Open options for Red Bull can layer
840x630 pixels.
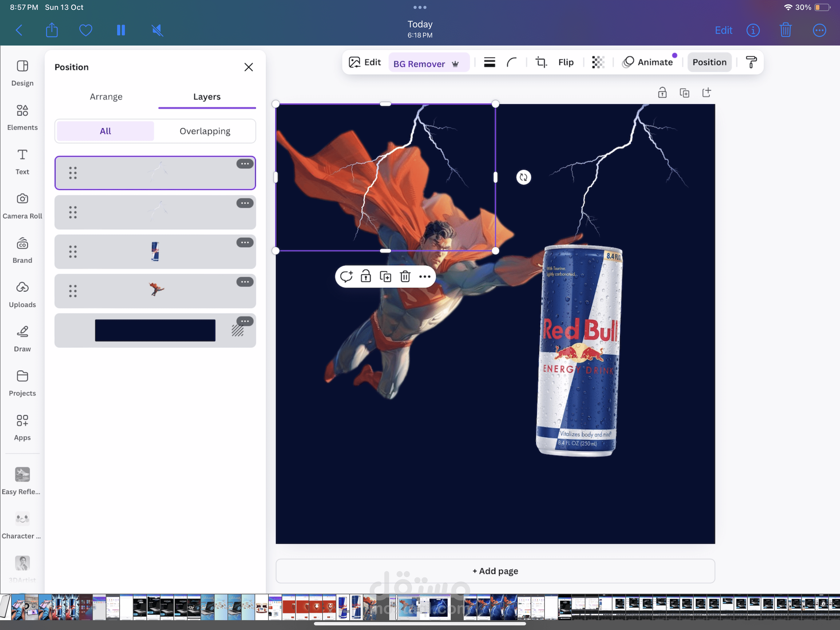point(245,242)
